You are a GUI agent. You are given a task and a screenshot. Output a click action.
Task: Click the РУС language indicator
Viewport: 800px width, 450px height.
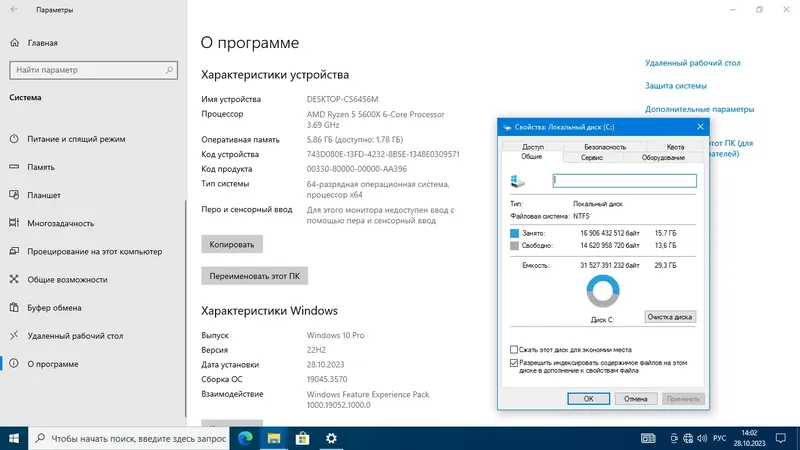tap(719, 438)
